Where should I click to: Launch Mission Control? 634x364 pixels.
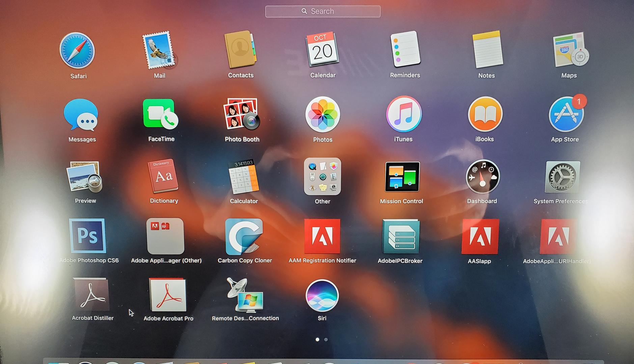pos(402,177)
